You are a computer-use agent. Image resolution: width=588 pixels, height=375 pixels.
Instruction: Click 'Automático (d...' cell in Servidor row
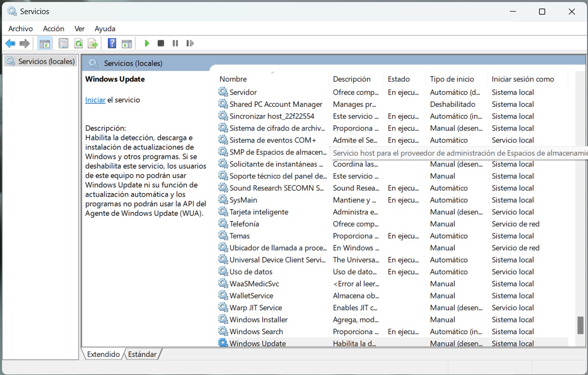point(455,92)
